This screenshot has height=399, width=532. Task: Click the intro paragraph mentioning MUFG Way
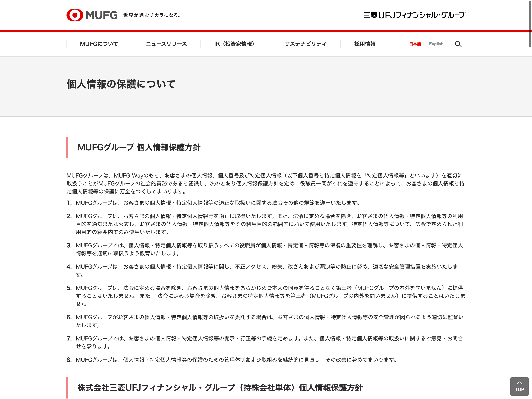265,183
